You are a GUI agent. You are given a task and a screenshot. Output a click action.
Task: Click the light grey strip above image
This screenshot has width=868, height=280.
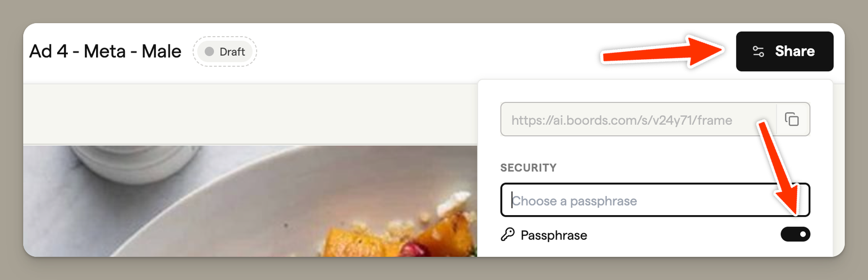[x=250, y=114]
